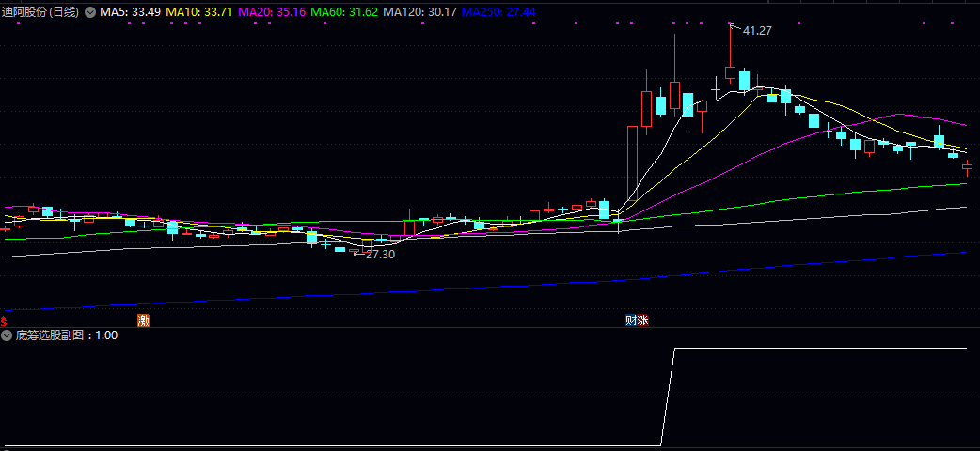Click the 41.27 high price label
The image size is (980, 451).
[x=757, y=31]
